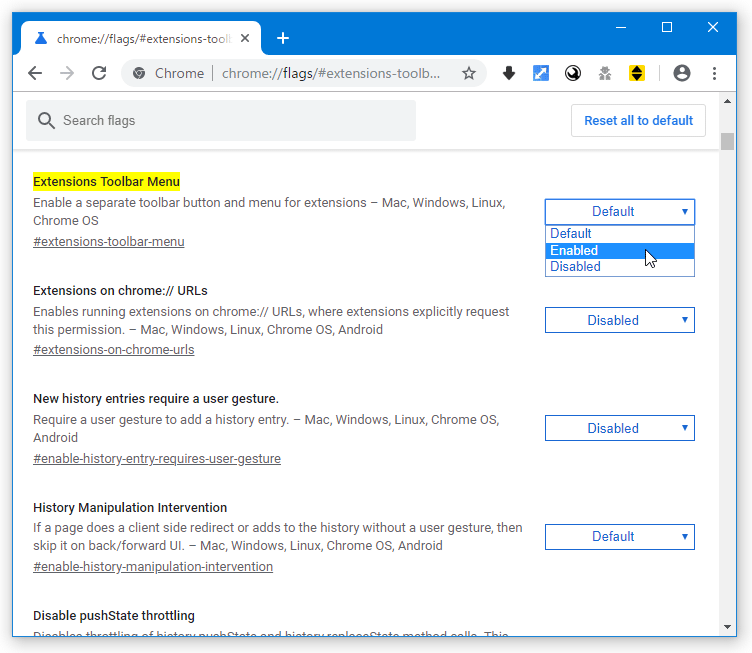Screen dimensions: 752x653
Task: Select the chrome://flags tab
Action: click(x=141, y=38)
